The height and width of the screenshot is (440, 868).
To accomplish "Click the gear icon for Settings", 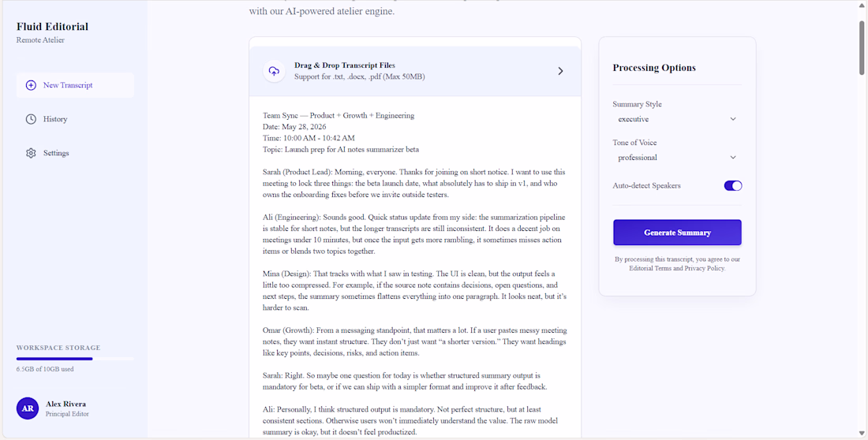I will pos(31,153).
